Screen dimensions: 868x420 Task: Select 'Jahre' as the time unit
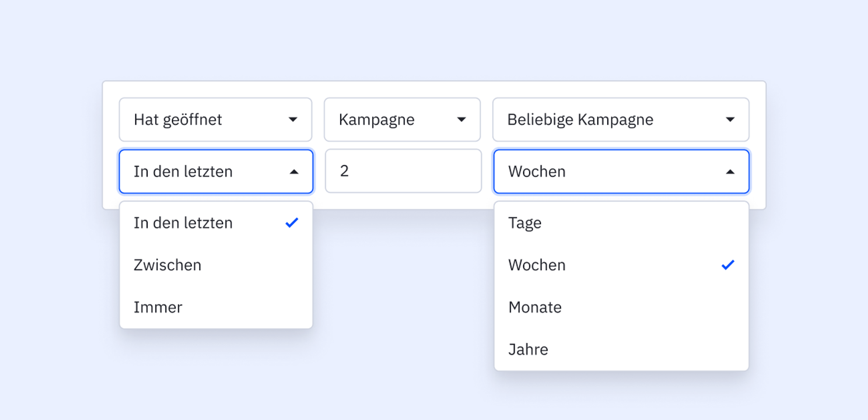pos(528,350)
